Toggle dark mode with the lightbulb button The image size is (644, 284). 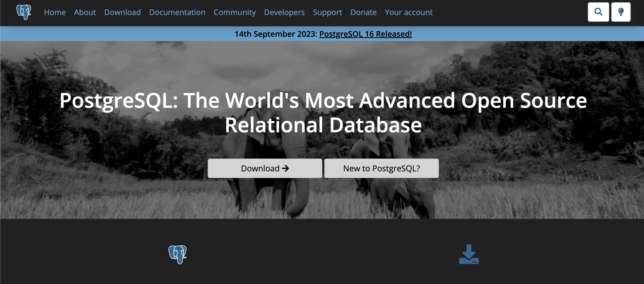(621, 12)
